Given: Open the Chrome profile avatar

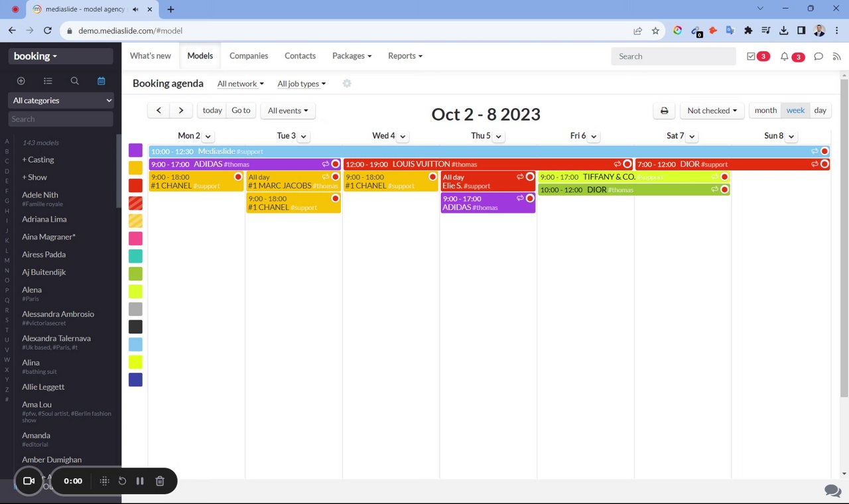Looking at the screenshot, I should point(819,31).
